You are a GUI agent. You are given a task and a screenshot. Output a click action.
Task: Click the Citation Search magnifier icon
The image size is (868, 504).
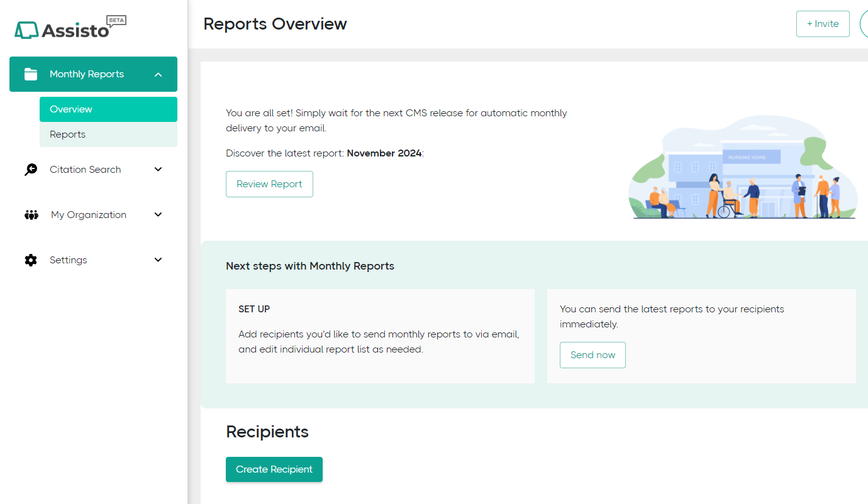pos(31,170)
